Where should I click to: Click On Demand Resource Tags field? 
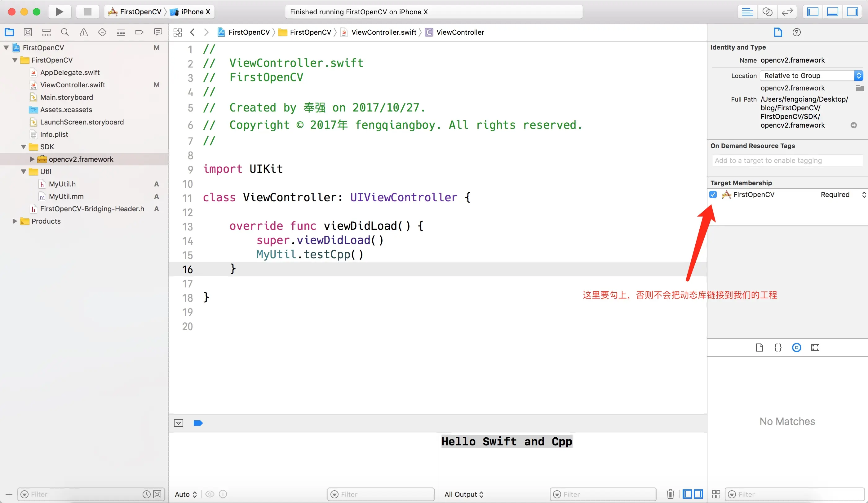[787, 160]
